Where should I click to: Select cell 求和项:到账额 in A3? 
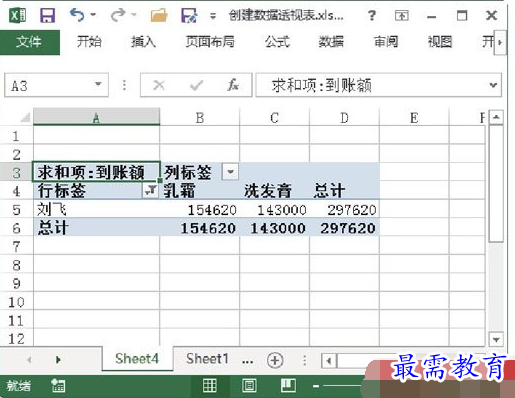click(x=96, y=172)
